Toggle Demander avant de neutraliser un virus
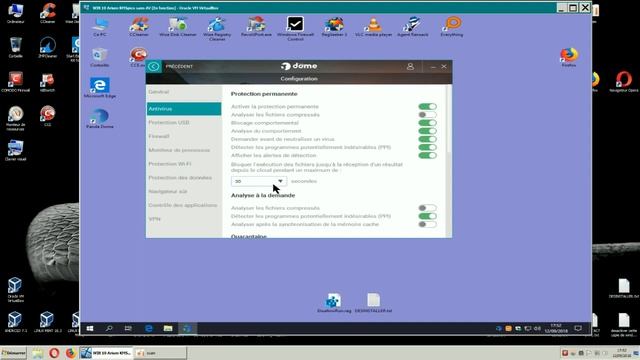Screen dimensions: 640x360 427,139
